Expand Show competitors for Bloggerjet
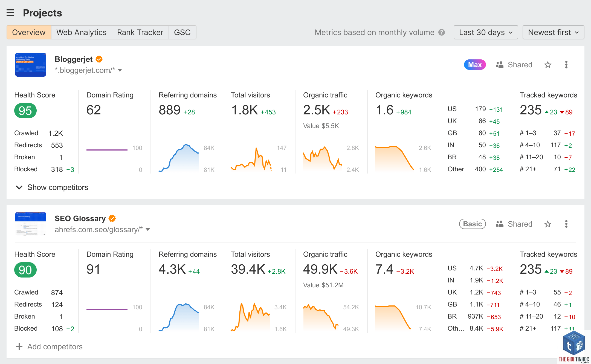This screenshot has width=591, height=364. (x=52, y=187)
